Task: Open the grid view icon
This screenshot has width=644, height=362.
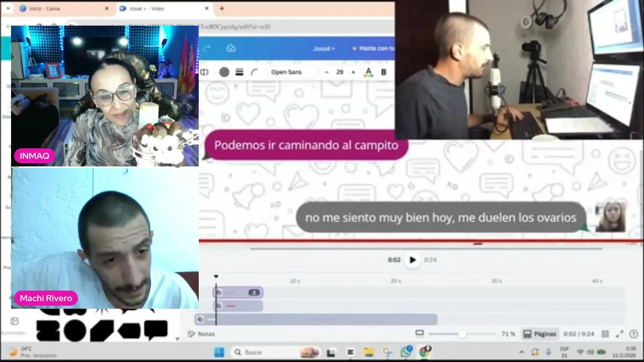Action: point(605,334)
